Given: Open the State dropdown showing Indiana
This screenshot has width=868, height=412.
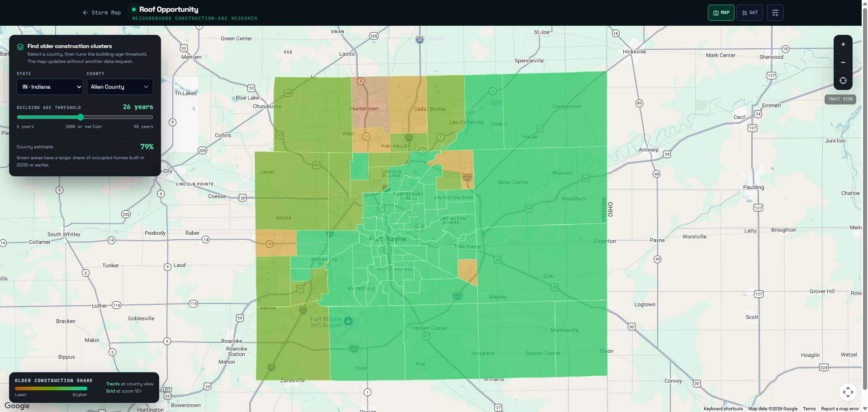Looking at the screenshot, I should (50, 87).
